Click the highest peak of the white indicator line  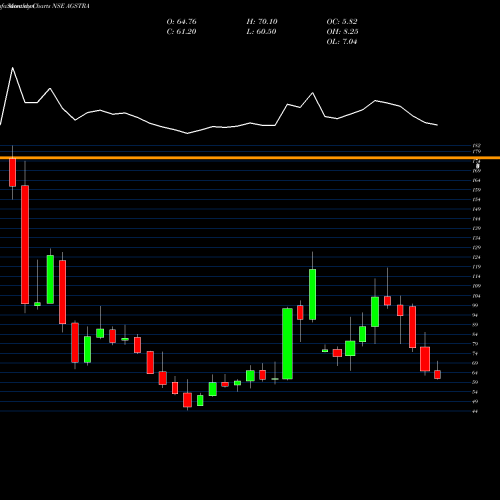tap(13, 68)
